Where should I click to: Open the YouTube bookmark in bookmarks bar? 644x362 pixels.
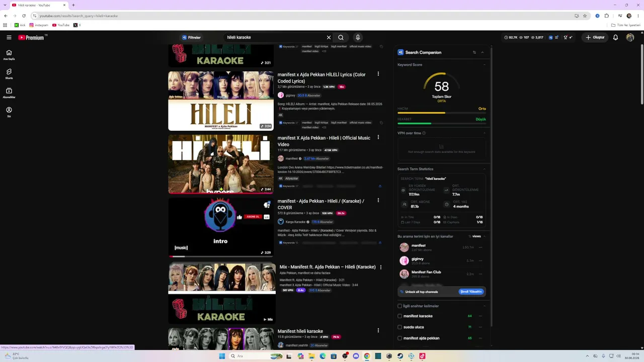click(61, 25)
